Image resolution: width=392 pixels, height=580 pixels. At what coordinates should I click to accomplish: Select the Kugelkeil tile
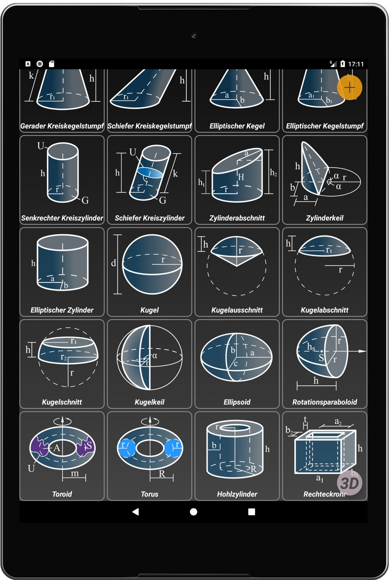pyautogui.click(x=150, y=364)
